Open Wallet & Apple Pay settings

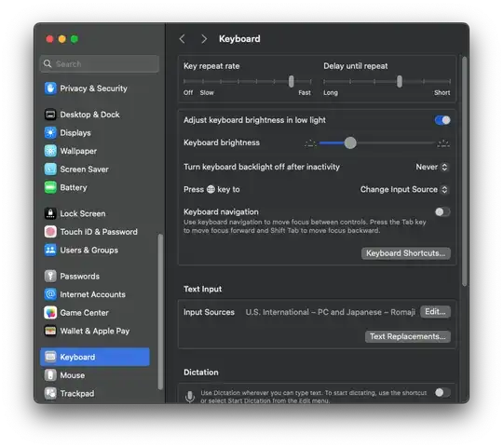95,331
